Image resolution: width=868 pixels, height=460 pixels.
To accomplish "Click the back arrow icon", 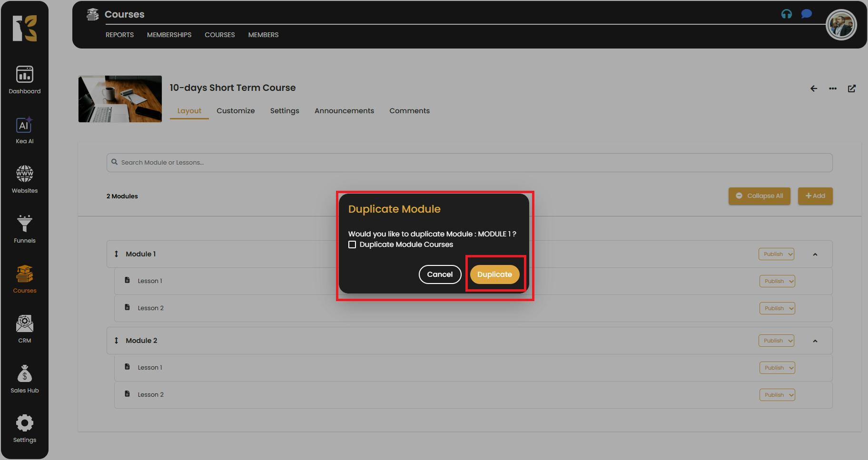I will 814,88.
